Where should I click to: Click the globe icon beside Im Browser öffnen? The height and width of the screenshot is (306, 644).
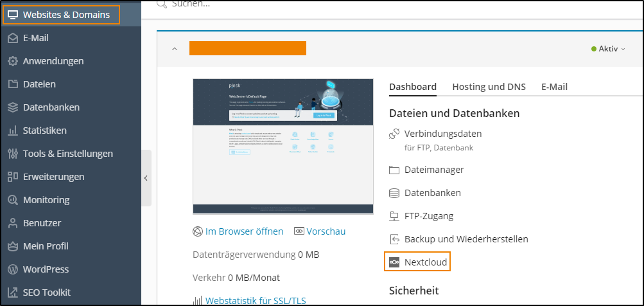(x=198, y=231)
